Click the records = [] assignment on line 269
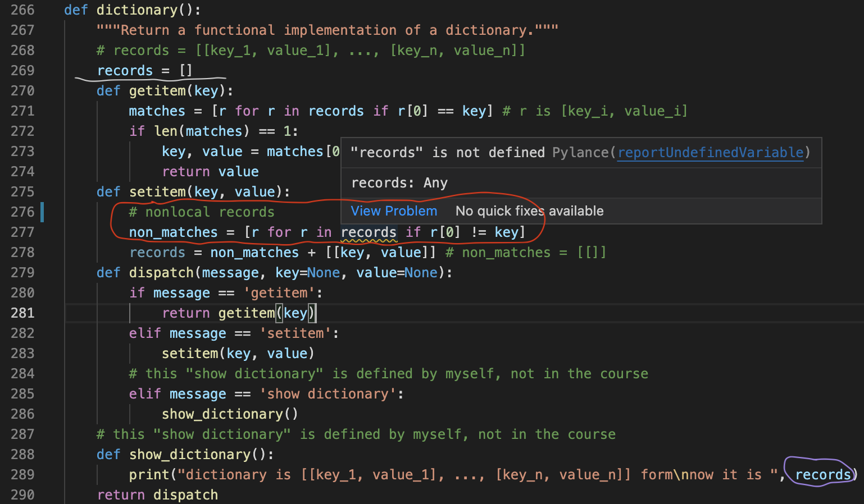 click(x=143, y=70)
